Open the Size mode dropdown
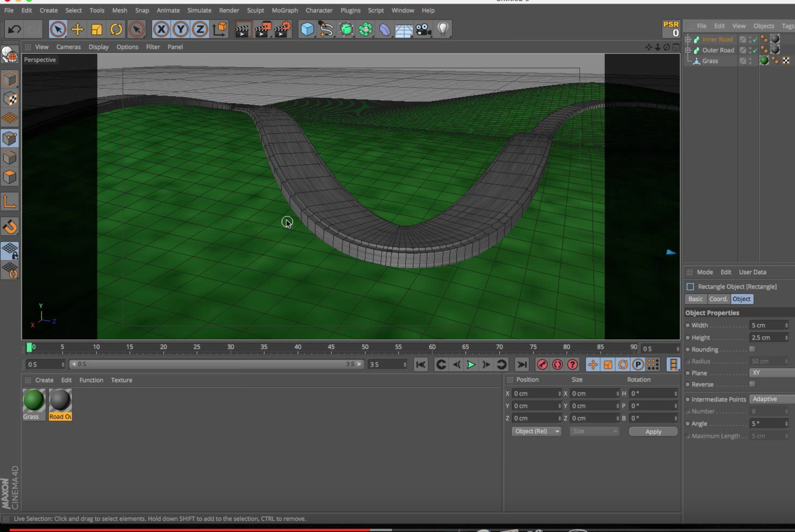 594,431
